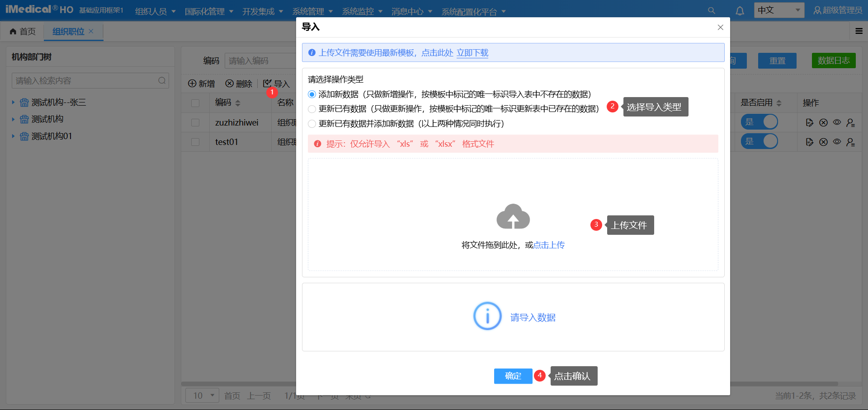Click search icon in department tree field
This screenshot has width=868, height=410.
[162, 81]
